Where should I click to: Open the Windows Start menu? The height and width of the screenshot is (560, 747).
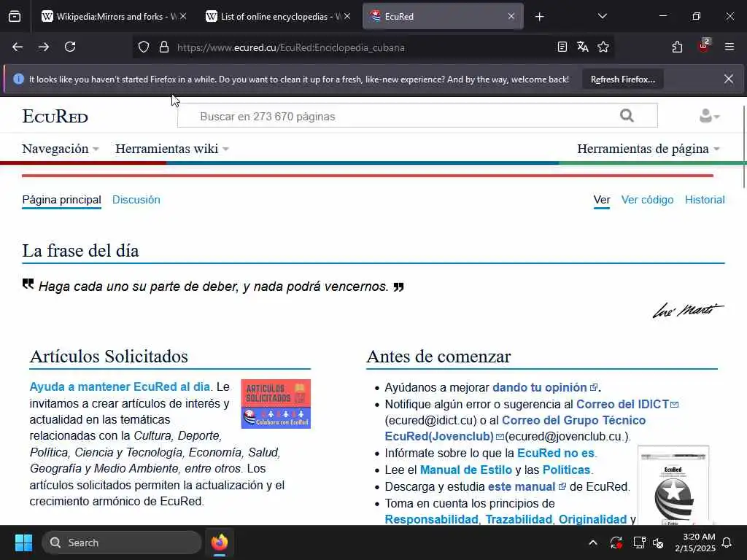click(x=23, y=542)
